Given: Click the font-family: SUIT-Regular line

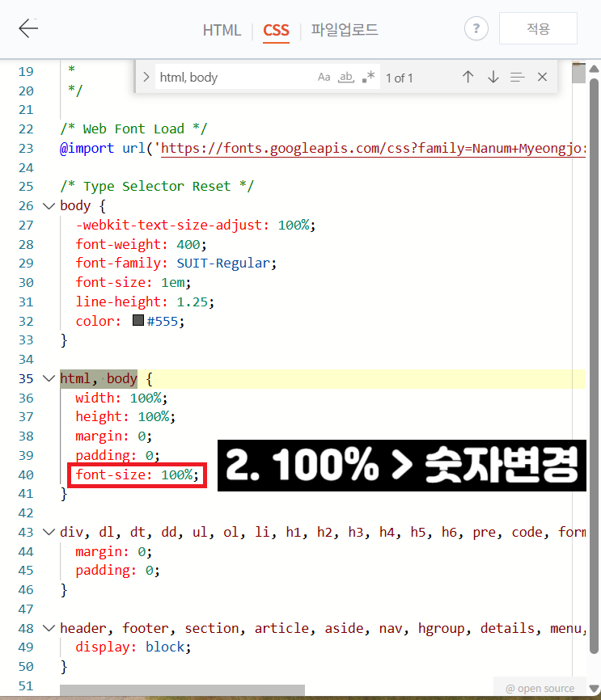Looking at the screenshot, I should point(176,264).
